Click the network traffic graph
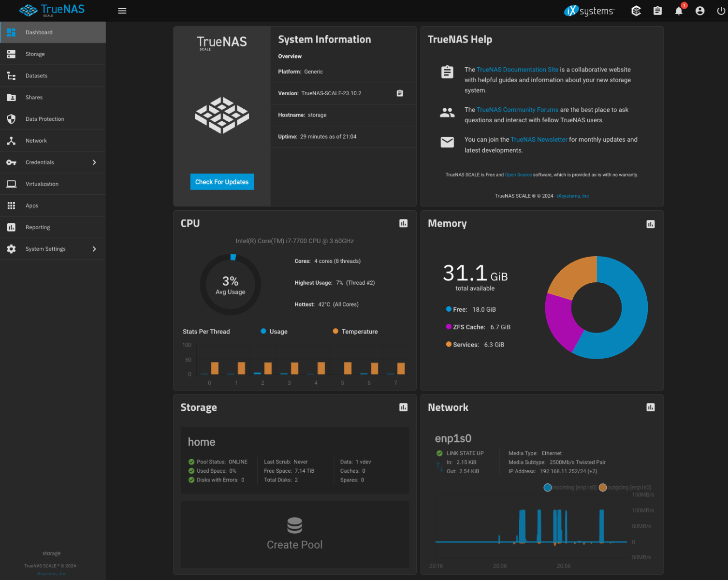The height and width of the screenshot is (580, 728). click(532, 527)
